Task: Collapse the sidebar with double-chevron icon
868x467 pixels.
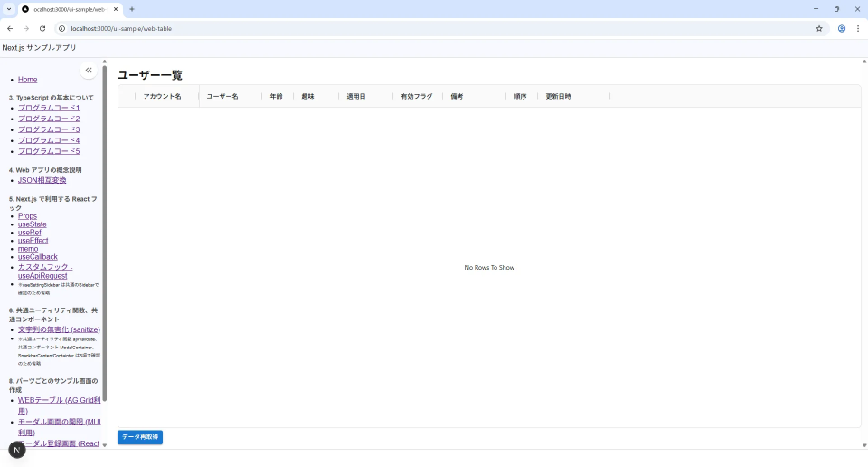Action: tap(89, 71)
